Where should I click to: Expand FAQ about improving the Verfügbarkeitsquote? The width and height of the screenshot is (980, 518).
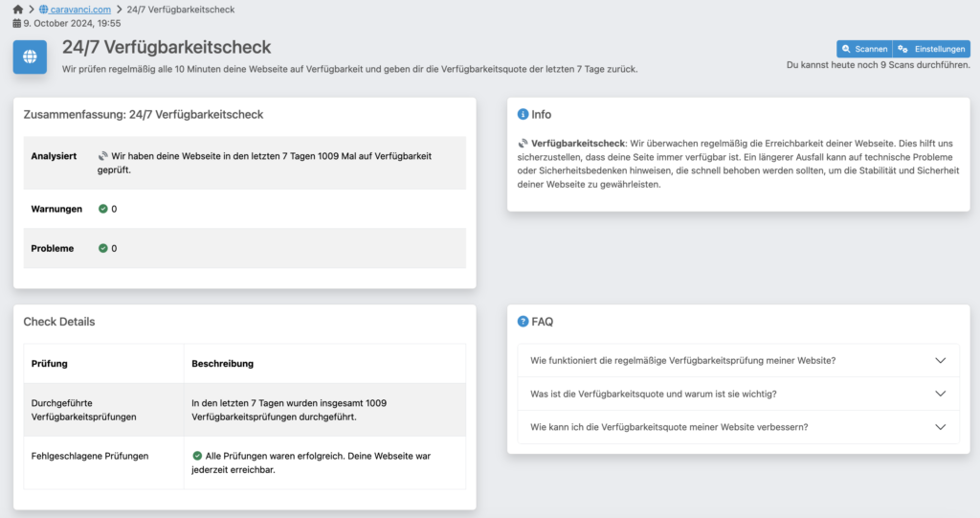click(x=738, y=426)
